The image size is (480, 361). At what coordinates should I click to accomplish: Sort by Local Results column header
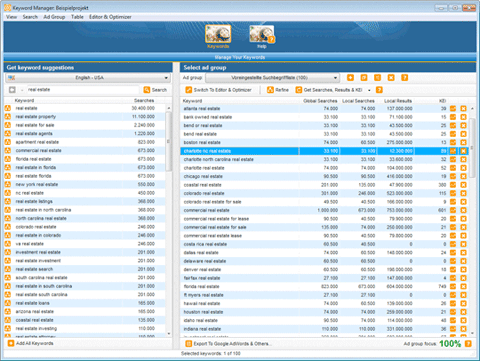[x=398, y=101]
